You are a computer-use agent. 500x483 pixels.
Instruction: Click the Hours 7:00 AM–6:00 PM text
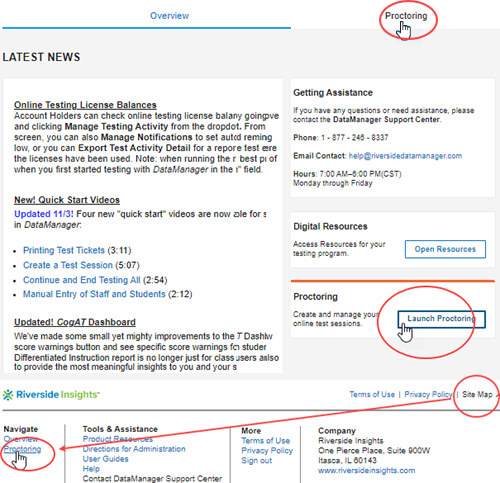click(x=347, y=174)
